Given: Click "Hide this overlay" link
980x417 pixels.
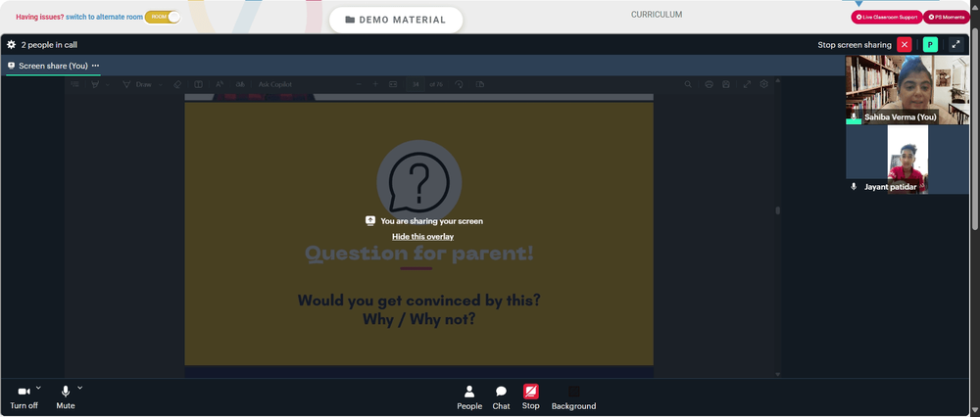Looking at the screenshot, I should click(422, 237).
